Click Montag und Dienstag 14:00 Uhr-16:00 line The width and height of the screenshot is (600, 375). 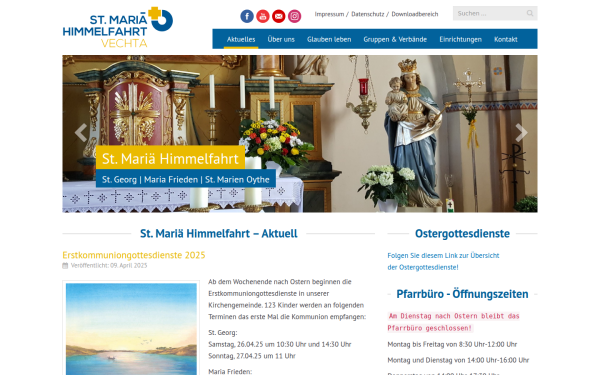458,360
